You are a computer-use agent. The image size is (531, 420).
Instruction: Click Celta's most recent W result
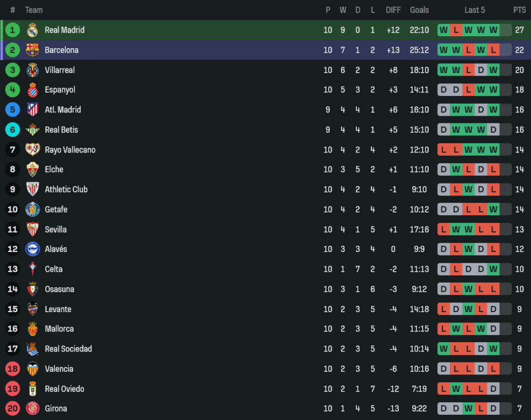493,269
